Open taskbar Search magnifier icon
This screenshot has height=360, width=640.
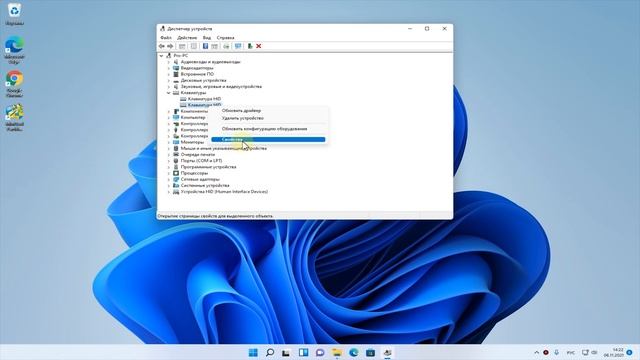[x=270, y=352]
